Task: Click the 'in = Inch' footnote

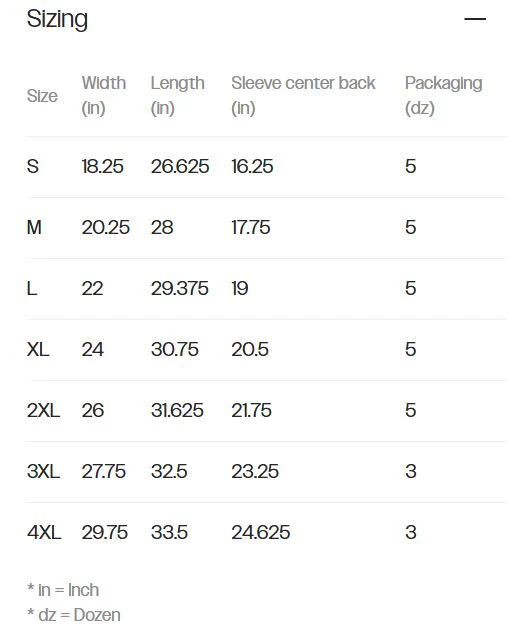Action: click(63, 590)
